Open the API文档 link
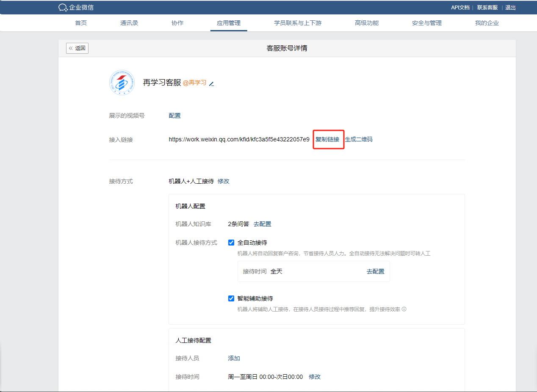The width and height of the screenshot is (537, 392). point(460,8)
